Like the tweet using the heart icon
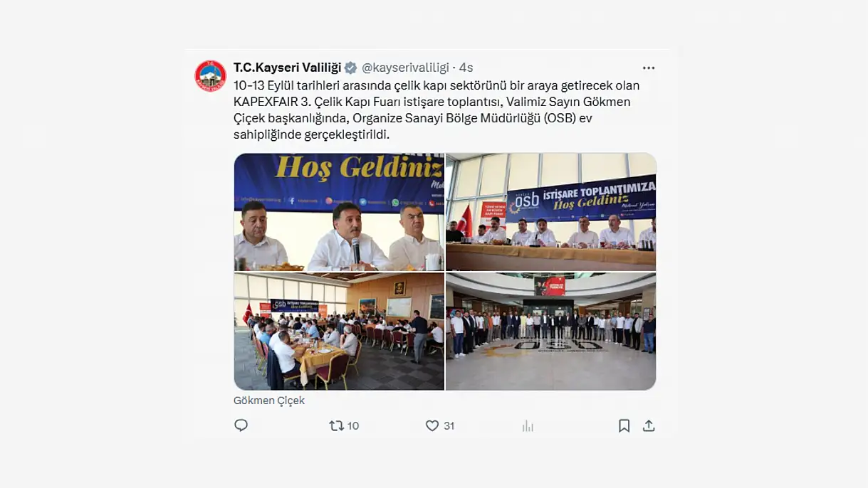Viewport: 868px width, 488px height. click(x=432, y=425)
